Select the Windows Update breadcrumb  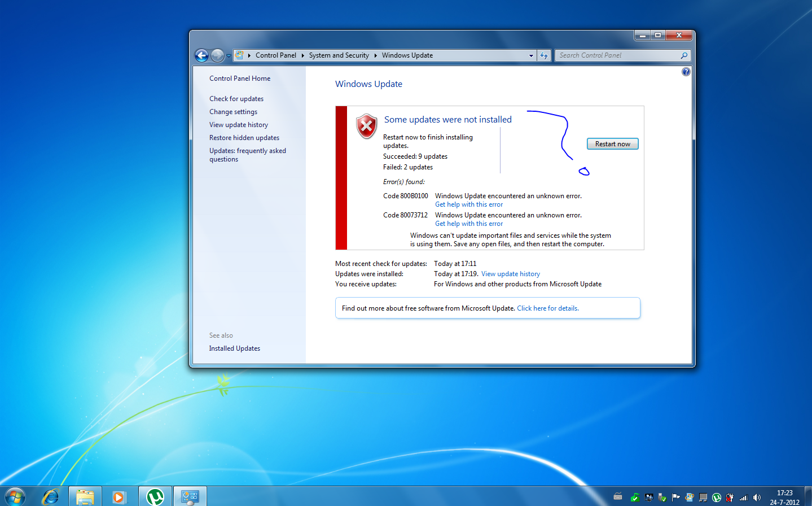tap(407, 55)
